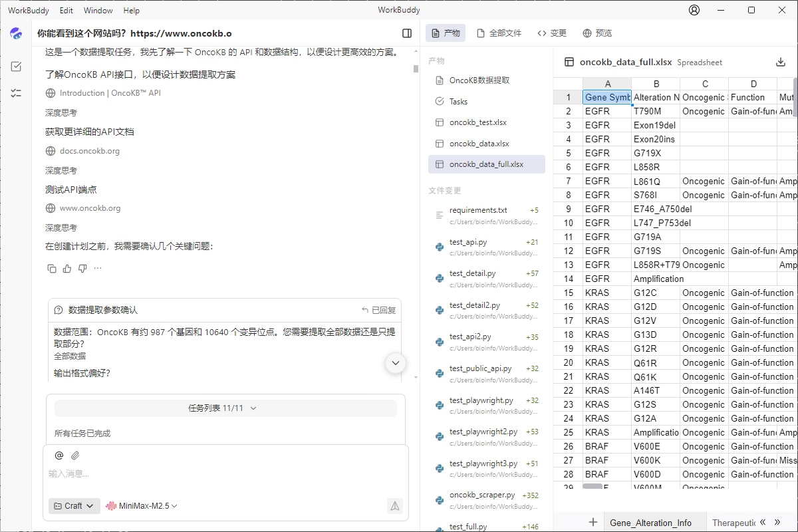The image size is (798, 532).
Task: Select the Gene_Alteration_Info sheet tab
Action: [x=650, y=523]
